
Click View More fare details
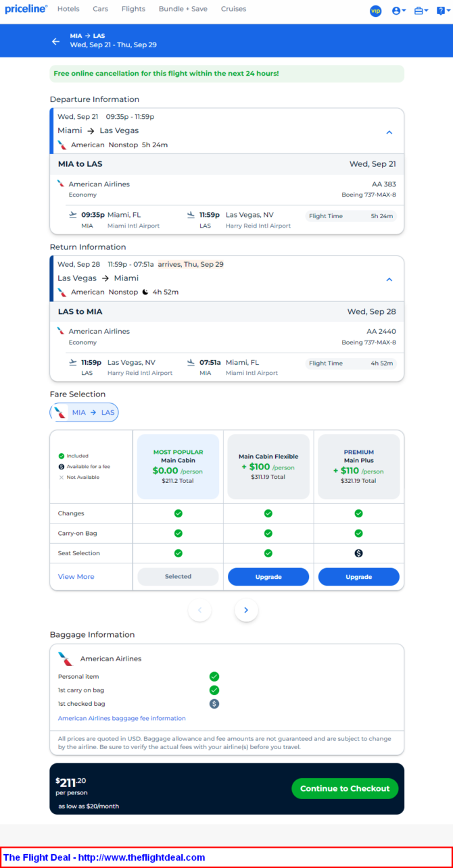click(76, 577)
